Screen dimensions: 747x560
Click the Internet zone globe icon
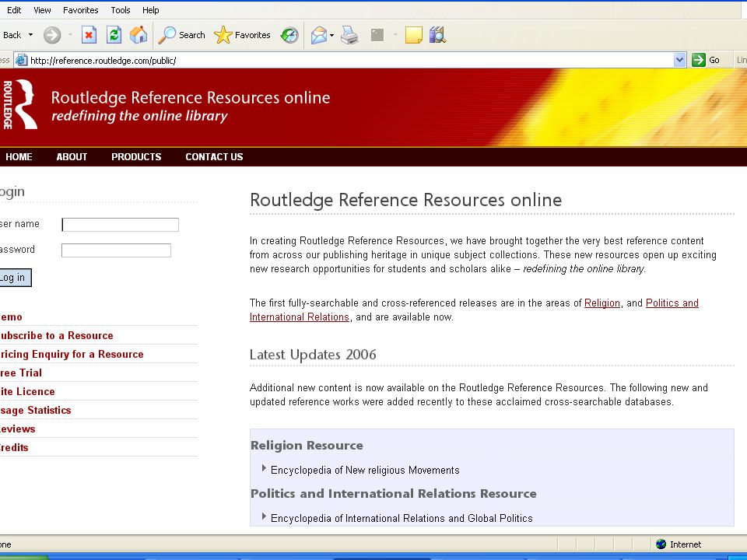(661, 544)
